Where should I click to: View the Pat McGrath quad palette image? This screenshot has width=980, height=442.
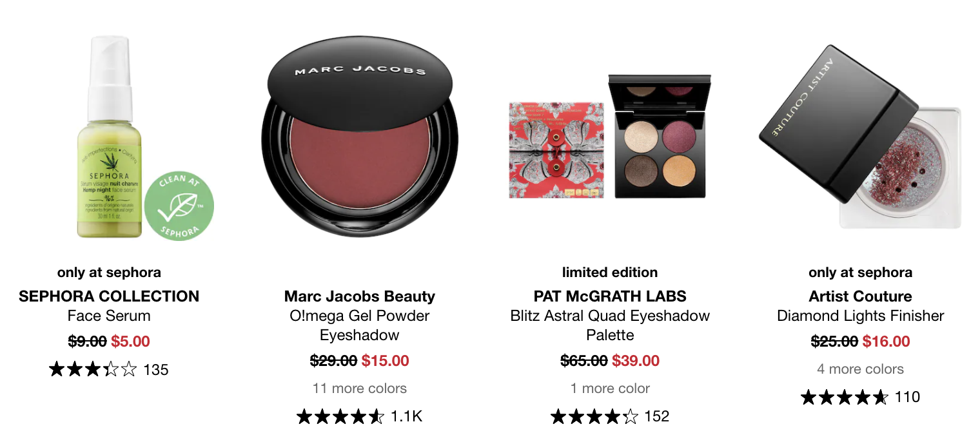[610, 137]
